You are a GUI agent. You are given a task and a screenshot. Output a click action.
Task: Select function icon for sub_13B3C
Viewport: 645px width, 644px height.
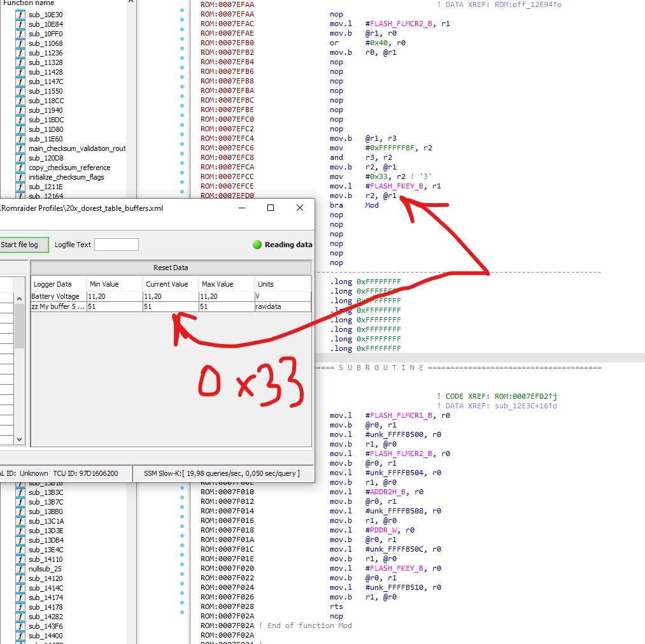point(20,492)
